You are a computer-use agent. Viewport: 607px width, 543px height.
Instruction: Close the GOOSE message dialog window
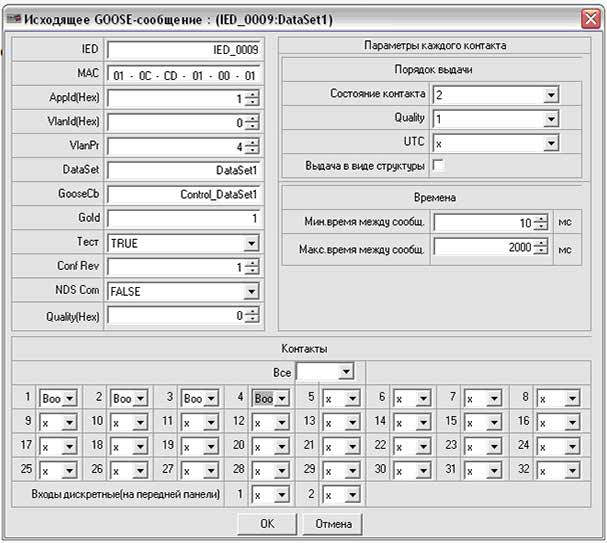point(589,16)
